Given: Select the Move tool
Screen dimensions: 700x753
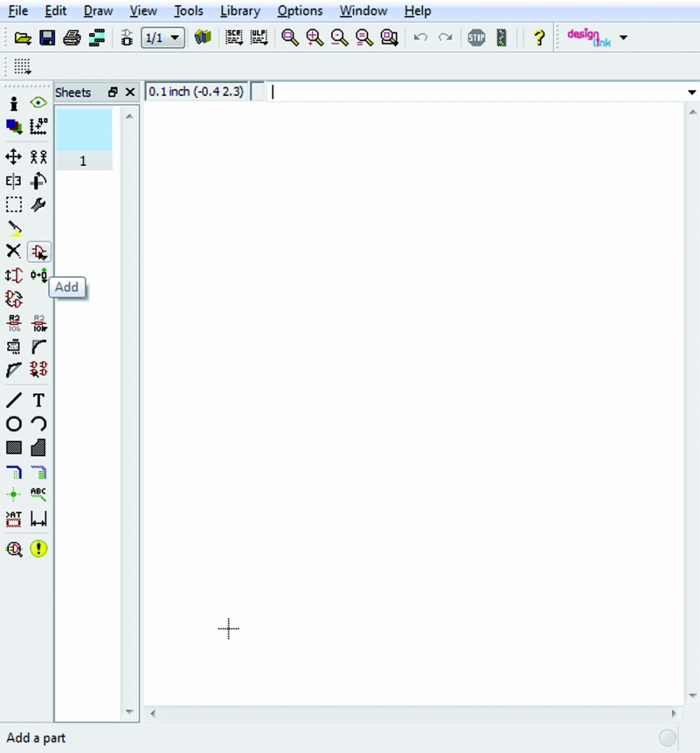Looking at the screenshot, I should [13, 157].
